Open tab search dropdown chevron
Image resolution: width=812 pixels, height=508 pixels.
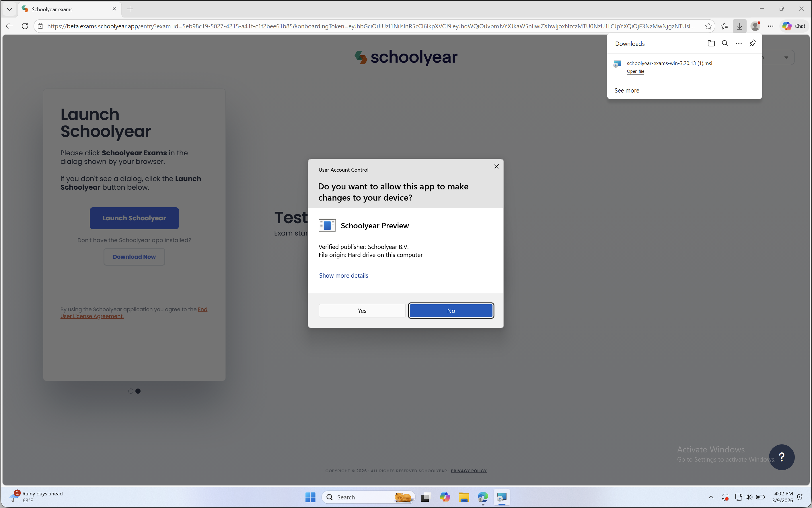(9, 9)
